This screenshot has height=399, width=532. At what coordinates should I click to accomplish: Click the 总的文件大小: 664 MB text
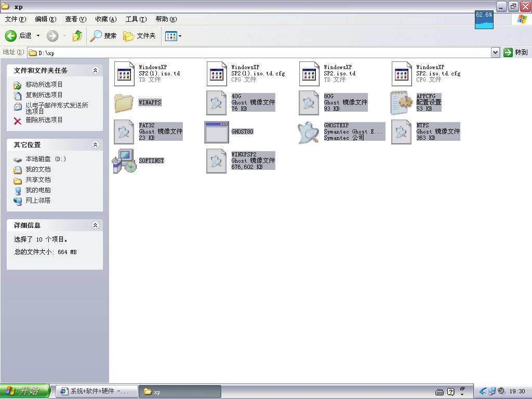coord(46,252)
